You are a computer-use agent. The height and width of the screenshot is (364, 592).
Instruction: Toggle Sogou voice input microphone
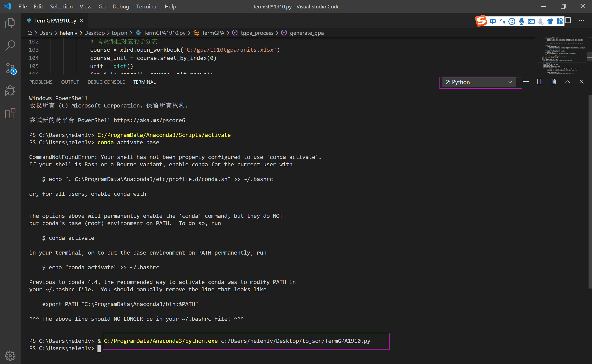pos(521,21)
